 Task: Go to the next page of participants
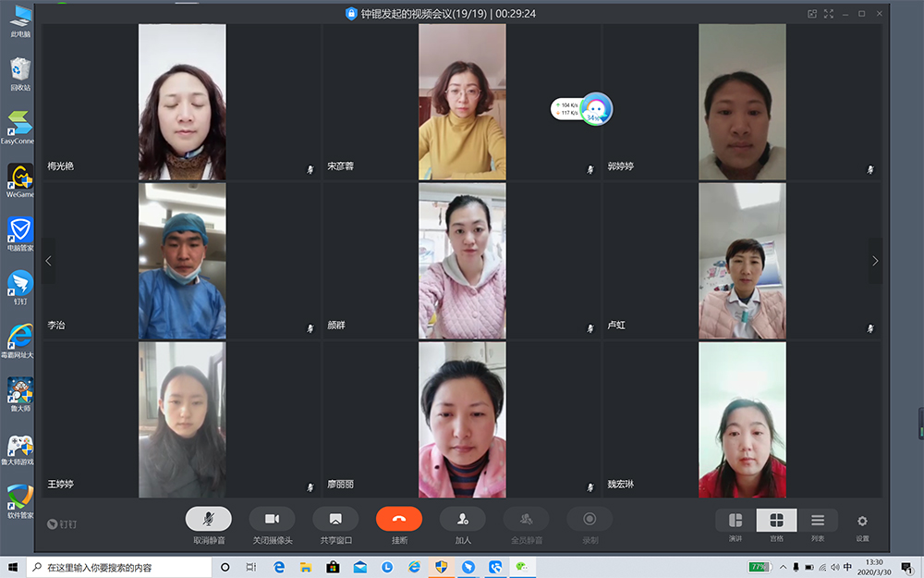[x=875, y=261]
